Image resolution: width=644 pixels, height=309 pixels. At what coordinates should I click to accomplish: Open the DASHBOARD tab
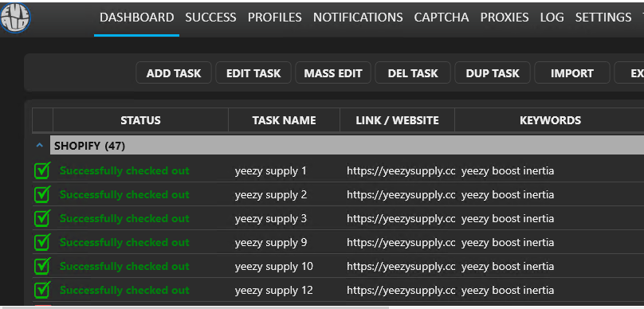tap(137, 18)
